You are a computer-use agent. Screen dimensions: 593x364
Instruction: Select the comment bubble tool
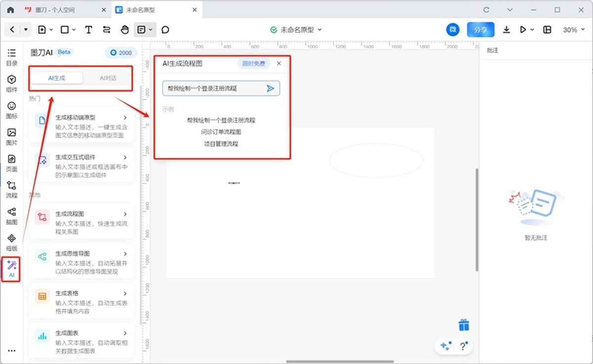click(166, 30)
